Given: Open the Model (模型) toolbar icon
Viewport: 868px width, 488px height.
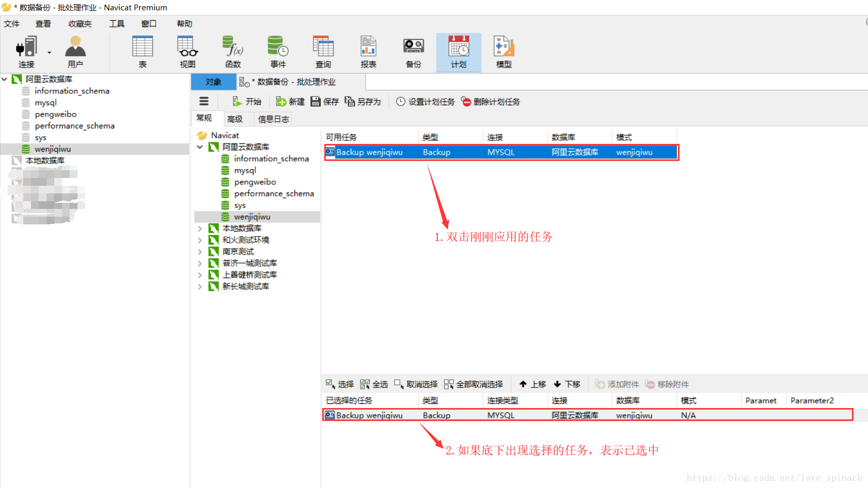Looking at the screenshot, I should 504,52.
